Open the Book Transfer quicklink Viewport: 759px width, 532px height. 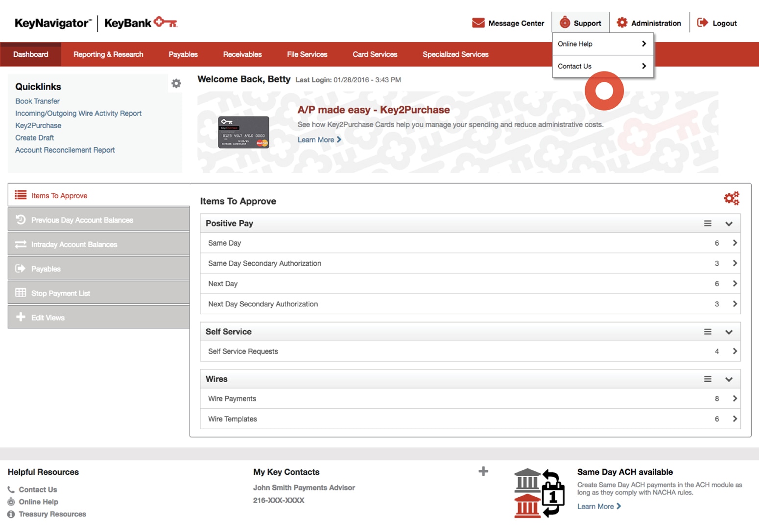[x=37, y=101]
